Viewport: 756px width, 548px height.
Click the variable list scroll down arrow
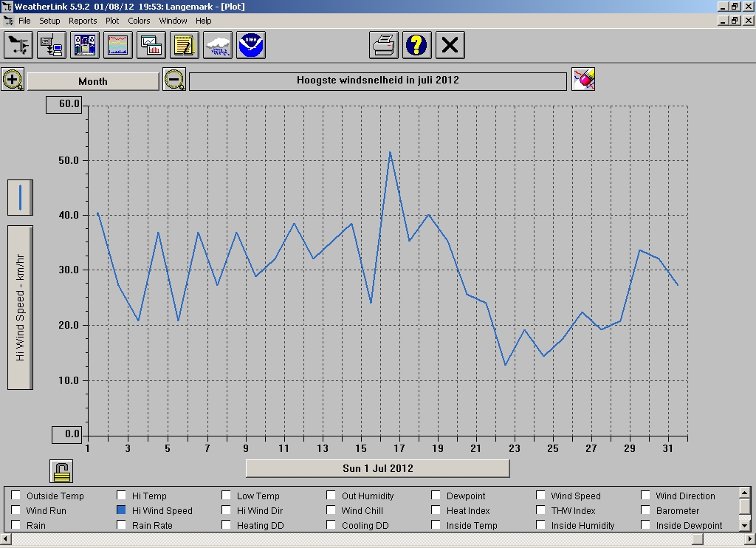click(x=744, y=525)
